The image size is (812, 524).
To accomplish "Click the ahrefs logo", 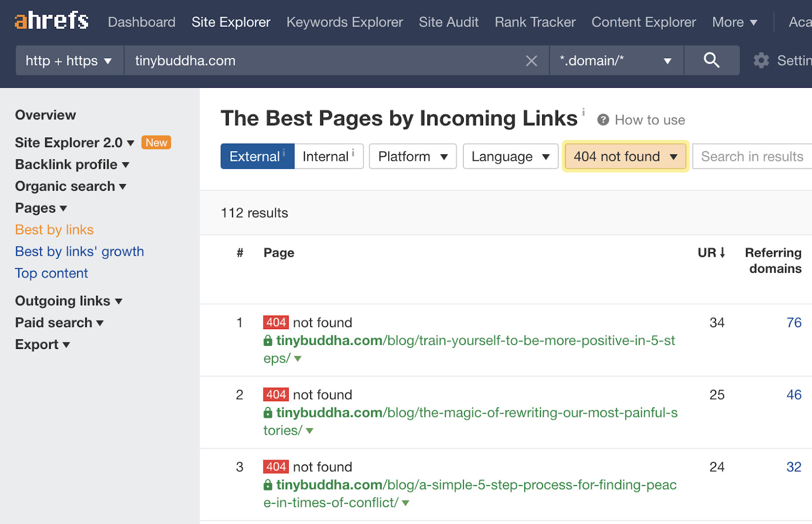I will [x=51, y=20].
